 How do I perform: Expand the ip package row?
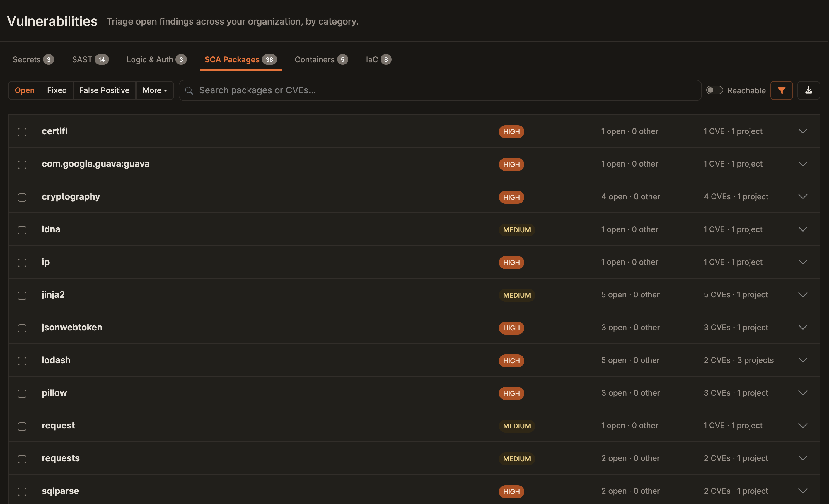point(803,262)
